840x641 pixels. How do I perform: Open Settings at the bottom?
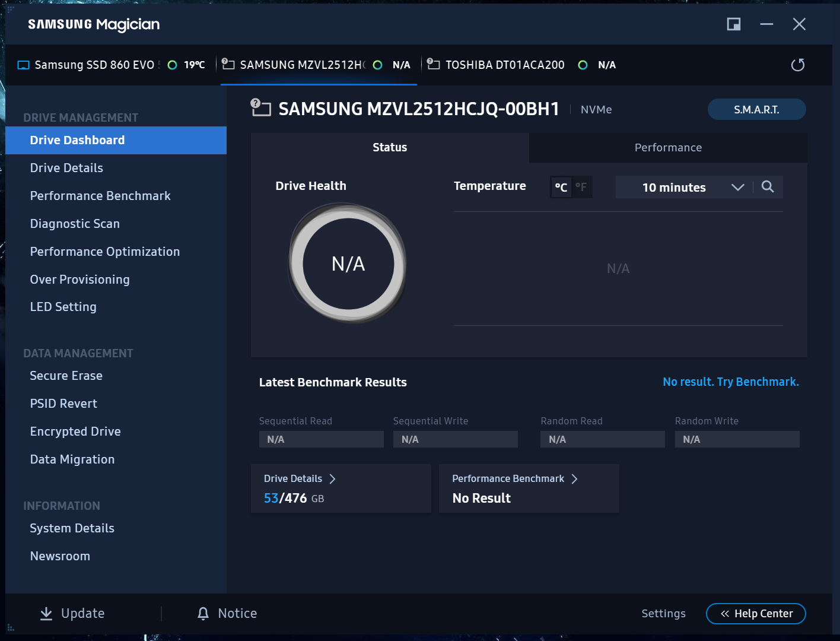click(x=663, y=614)
